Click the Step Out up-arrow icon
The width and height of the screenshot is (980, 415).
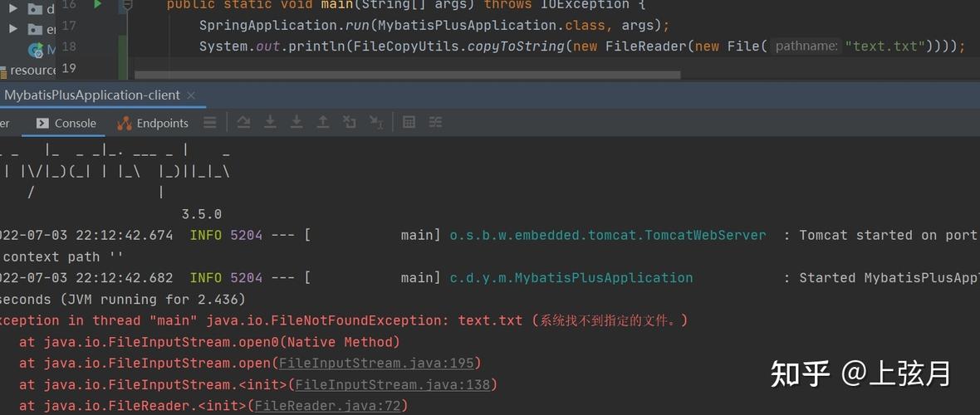pyautogui.click(x=323, y=123)
